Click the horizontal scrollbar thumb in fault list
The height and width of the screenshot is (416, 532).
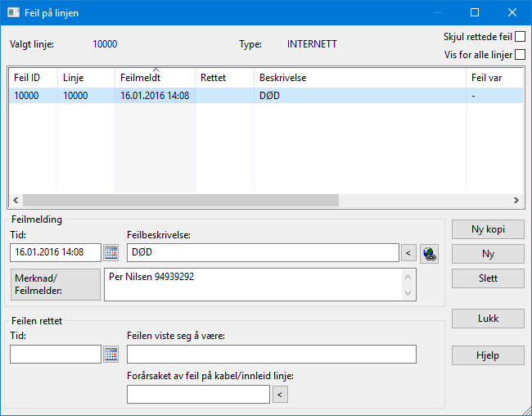[x=181, y=201]
